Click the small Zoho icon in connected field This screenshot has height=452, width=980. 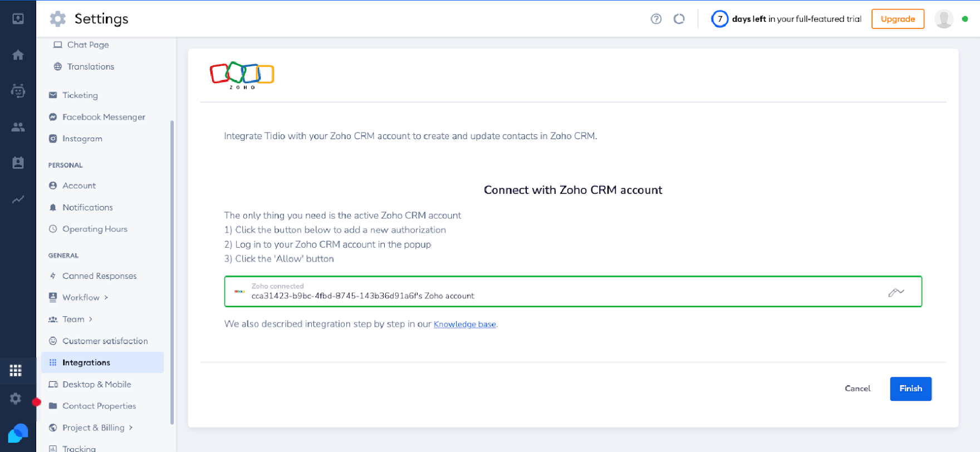pyautogui.click(x=239, y=291)
